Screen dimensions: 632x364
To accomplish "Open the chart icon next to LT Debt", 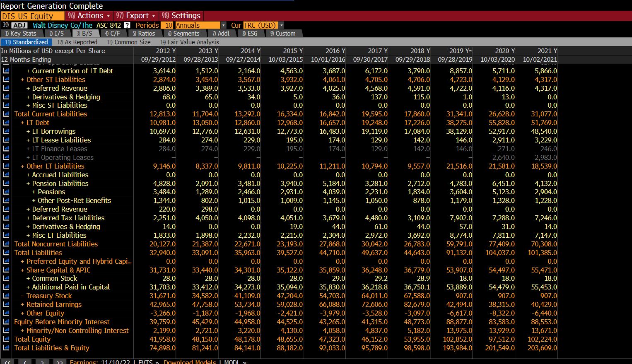I will (5, 123).
